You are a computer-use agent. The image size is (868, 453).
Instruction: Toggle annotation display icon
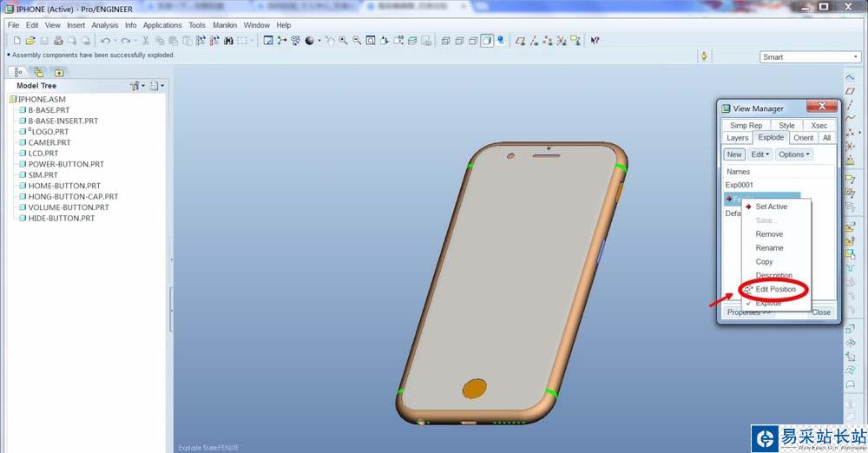(575, 41)
